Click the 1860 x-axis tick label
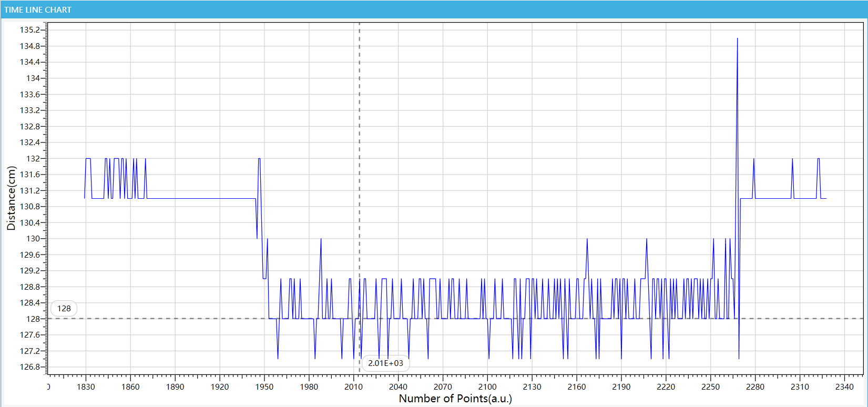The width and height of the screenshot is (868, 407). 130,387
